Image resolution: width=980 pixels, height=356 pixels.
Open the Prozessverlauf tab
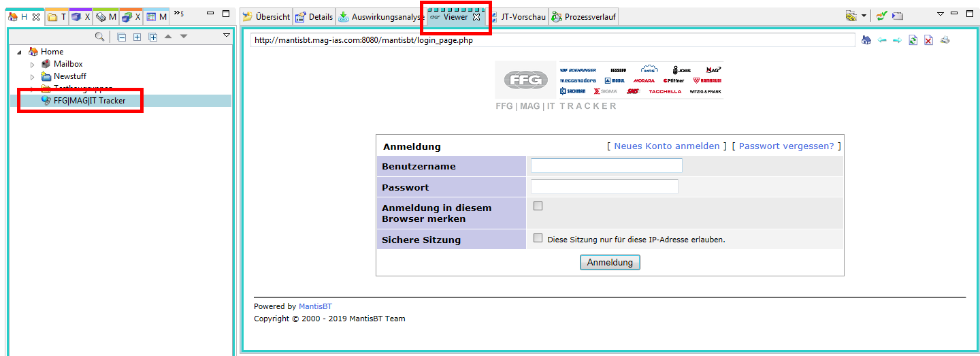(584, 17)
